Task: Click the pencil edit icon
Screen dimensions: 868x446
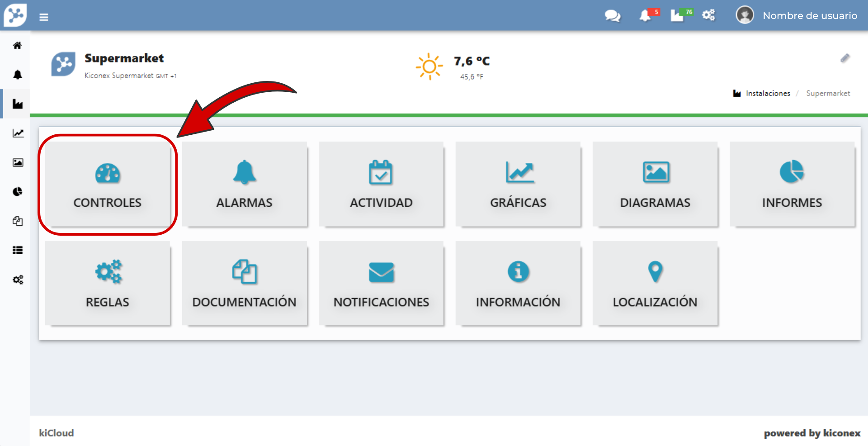Action: point(845,58)
